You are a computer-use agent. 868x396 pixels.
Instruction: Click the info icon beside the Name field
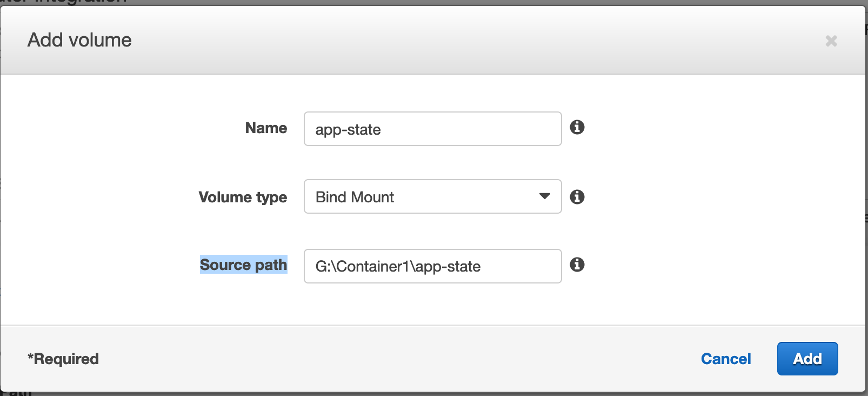pos(577,127)
